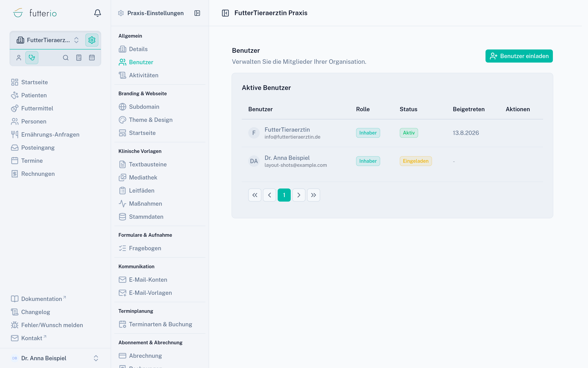588x368 pixels.
Task: Open practice settings gear icon
Action: [x=92, y=40]
